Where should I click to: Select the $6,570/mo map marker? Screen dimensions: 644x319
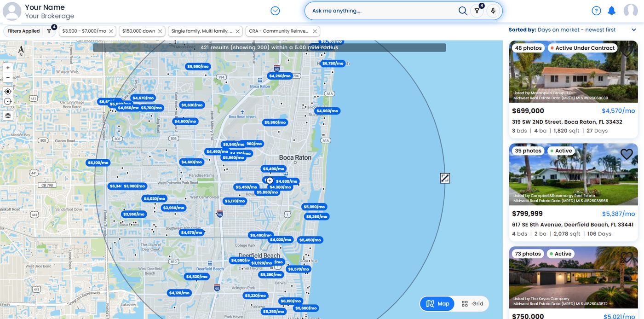[299, 269]
